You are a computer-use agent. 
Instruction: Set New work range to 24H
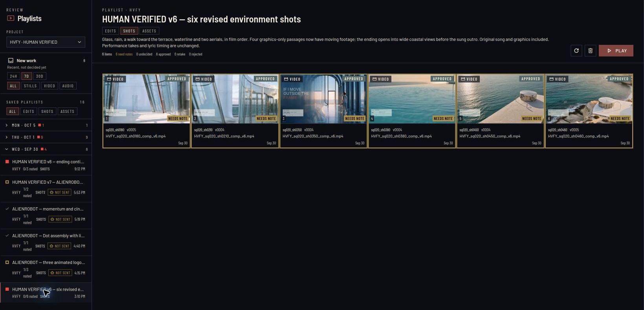pyautogui.click(x=13, y=76)
